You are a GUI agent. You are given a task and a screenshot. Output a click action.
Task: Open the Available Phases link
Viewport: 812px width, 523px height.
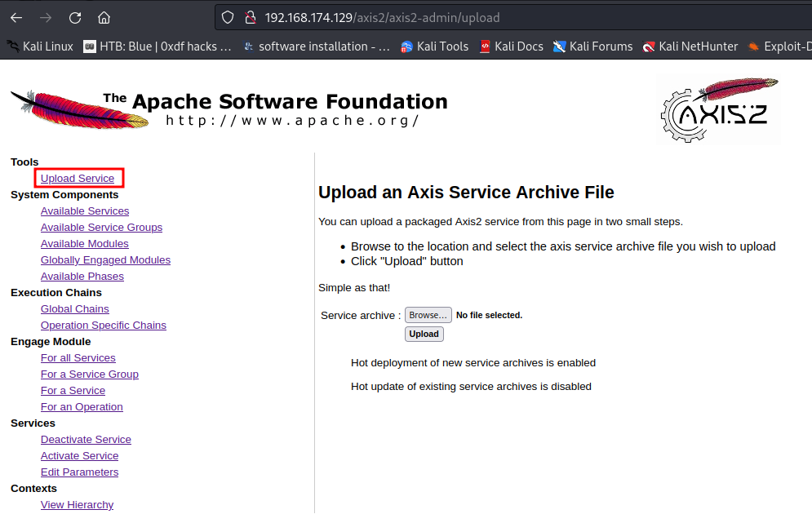tap(82, 276)
